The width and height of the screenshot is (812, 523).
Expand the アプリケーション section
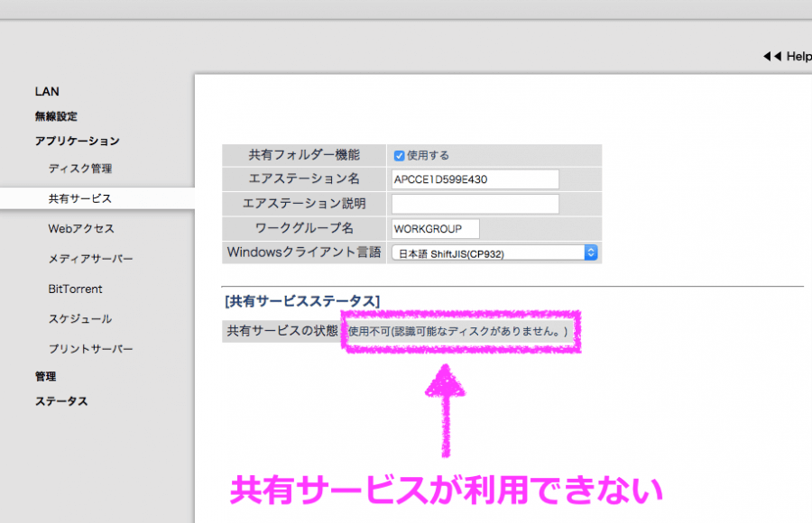(77, 141)
